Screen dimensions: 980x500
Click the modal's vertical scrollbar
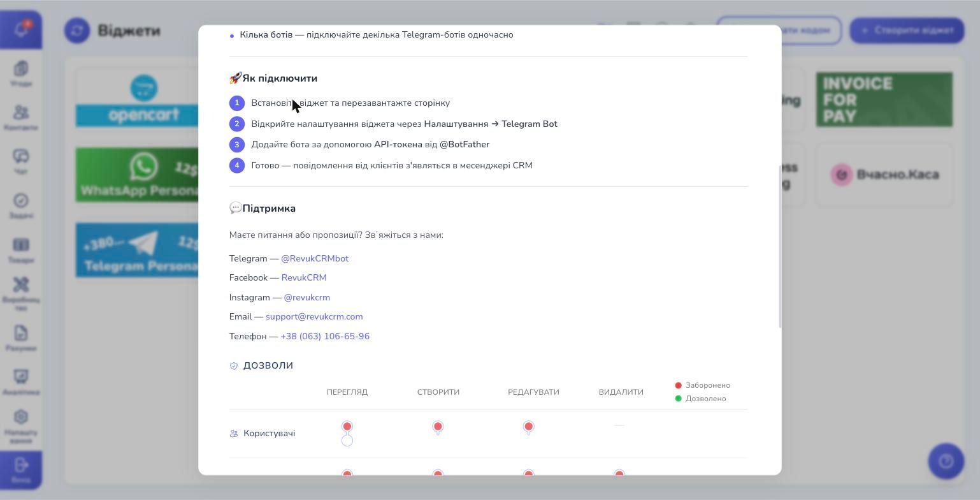tap(780, 247)
